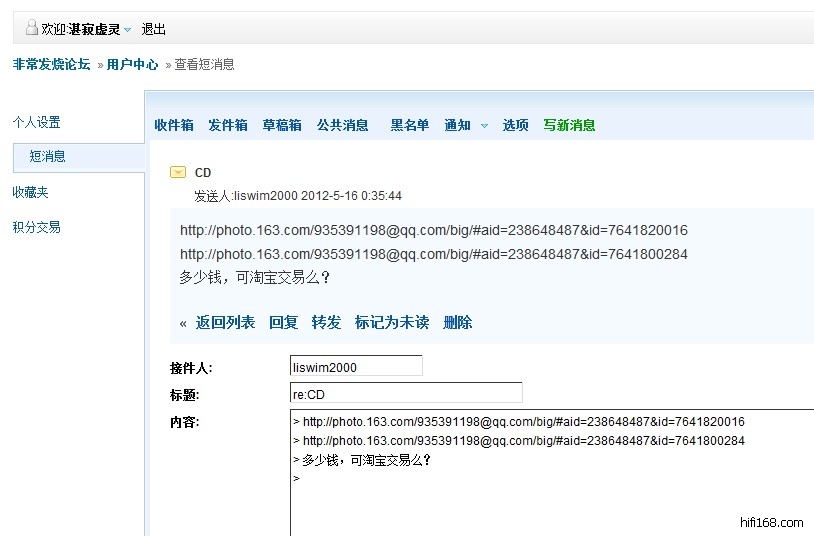Switch to the 发件箱 tab
The width and height of the screenshot is (814, 536).
(228, 125)
